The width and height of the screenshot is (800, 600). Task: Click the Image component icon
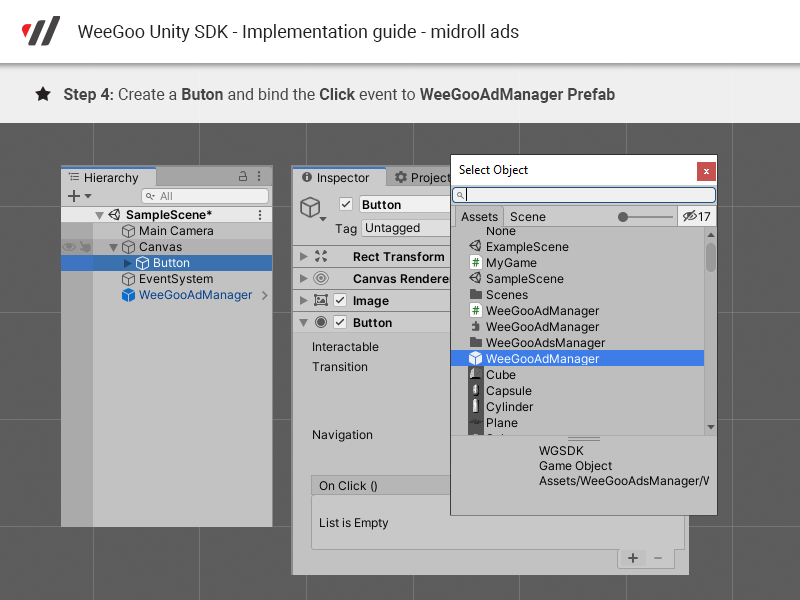[321, 300]
